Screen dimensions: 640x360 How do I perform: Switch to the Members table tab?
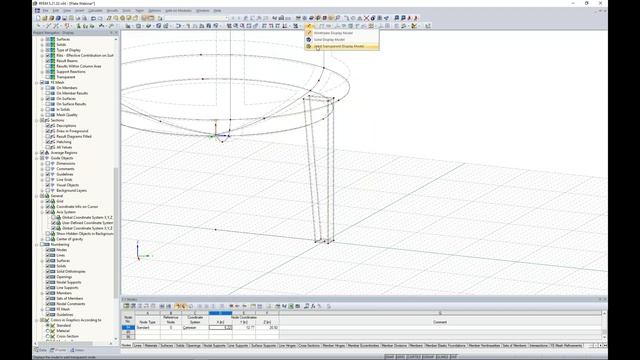416,346
